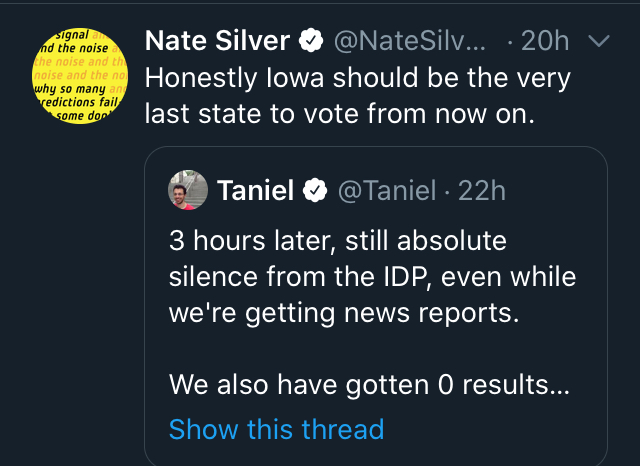Click Show this thread
Viewport: 640px width, 466px height.
(x=276, y=429)
